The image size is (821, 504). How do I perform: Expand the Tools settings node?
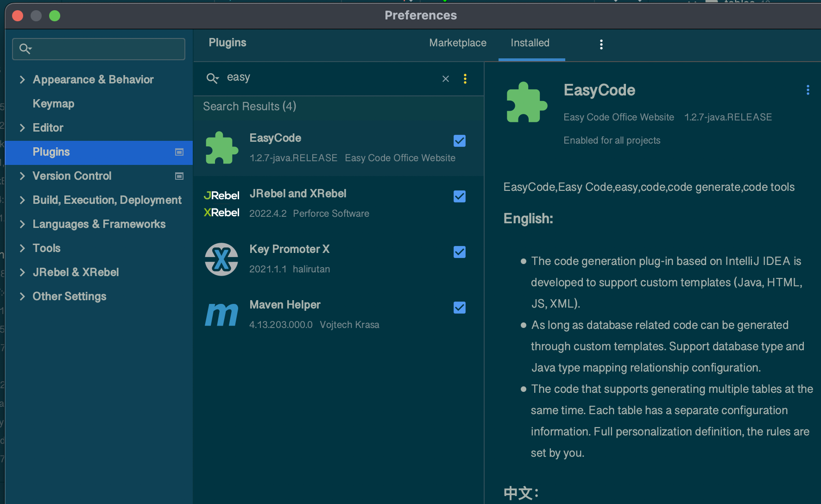pos(22,248)
